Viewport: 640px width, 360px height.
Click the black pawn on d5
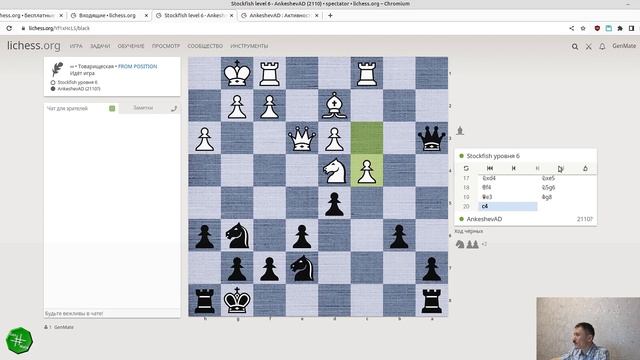(334, 203)
